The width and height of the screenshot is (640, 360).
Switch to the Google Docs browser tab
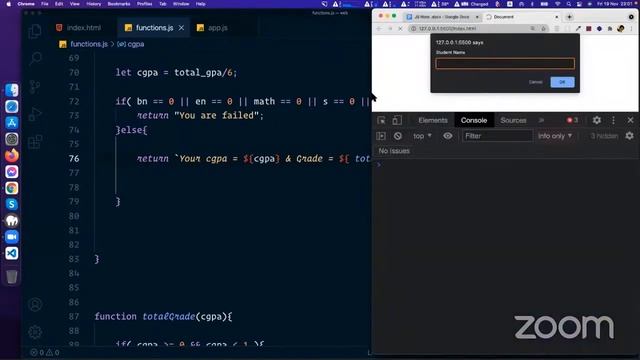click(x=442, y=17)
